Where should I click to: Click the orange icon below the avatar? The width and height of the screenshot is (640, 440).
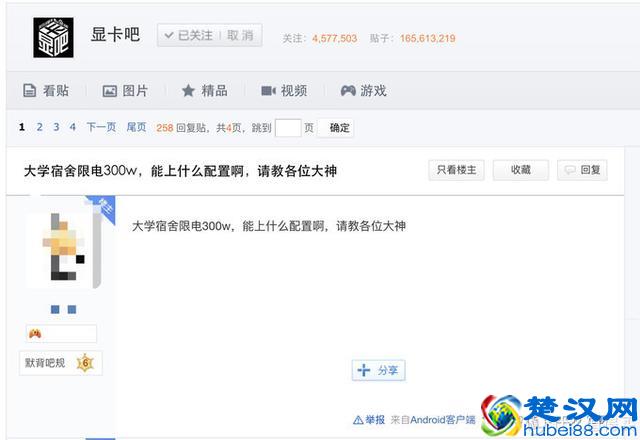[x=35, y=334]
